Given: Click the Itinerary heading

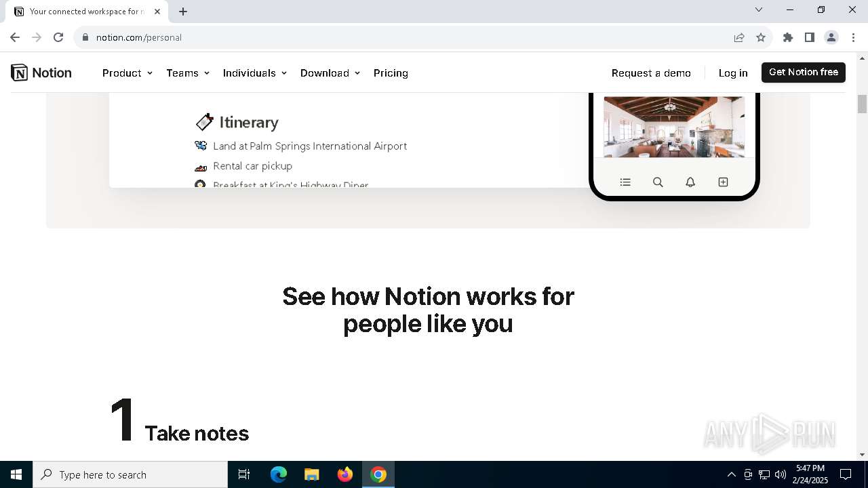Looking at the screenshot, I should (x=249, y=122).
